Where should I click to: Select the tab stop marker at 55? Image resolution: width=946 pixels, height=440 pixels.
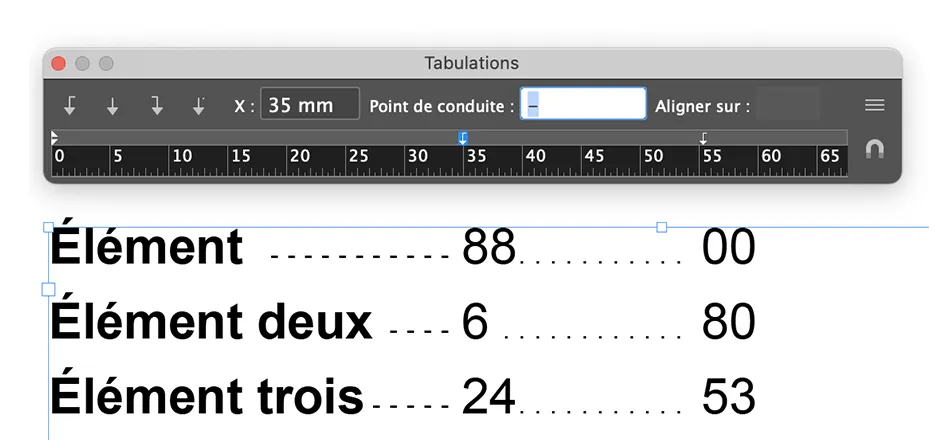(x=703, y=138)
